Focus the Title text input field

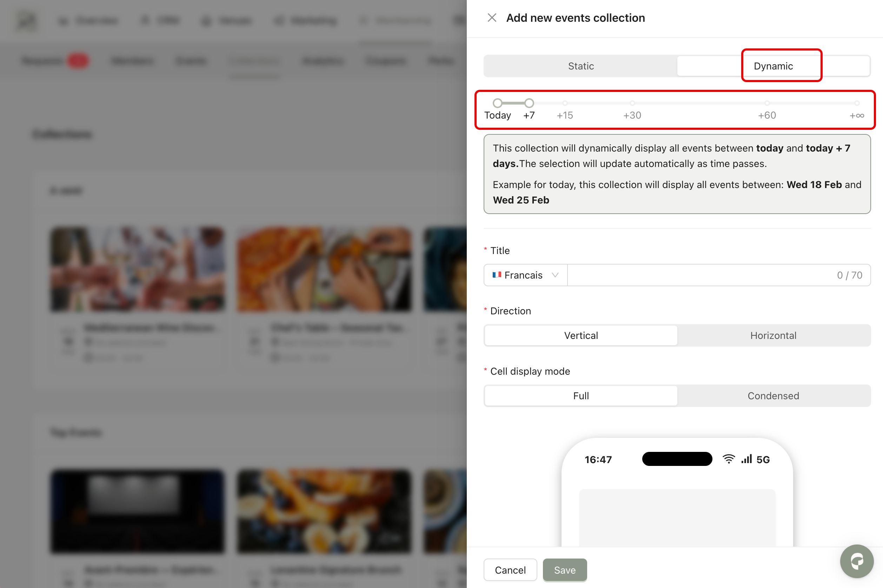[702, 275]
